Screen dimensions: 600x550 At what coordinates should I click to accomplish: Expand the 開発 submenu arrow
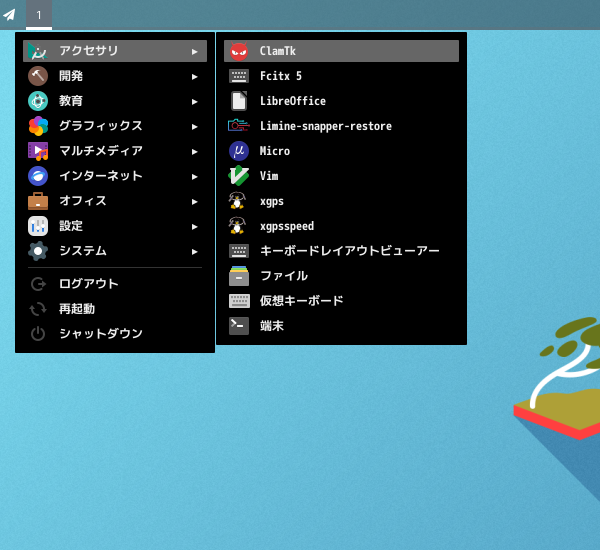194,77
